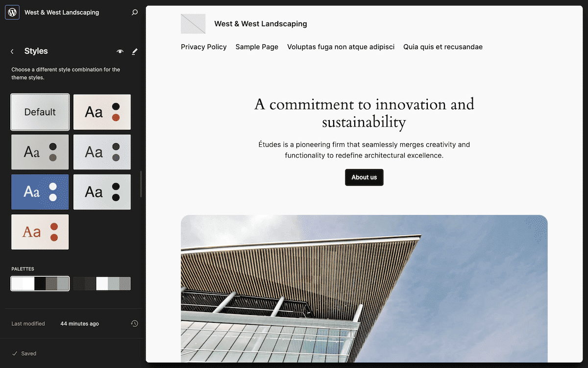
Task: Visit the Sample Page link
Action: click(x=257, y=47)
